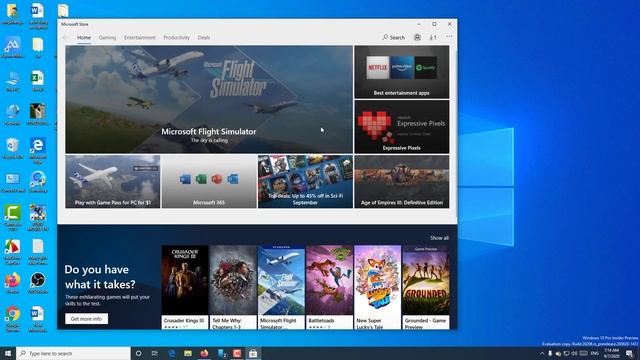Open the user account profile icon
This screenshot has width=640, height=360.
tap(417, 37)
